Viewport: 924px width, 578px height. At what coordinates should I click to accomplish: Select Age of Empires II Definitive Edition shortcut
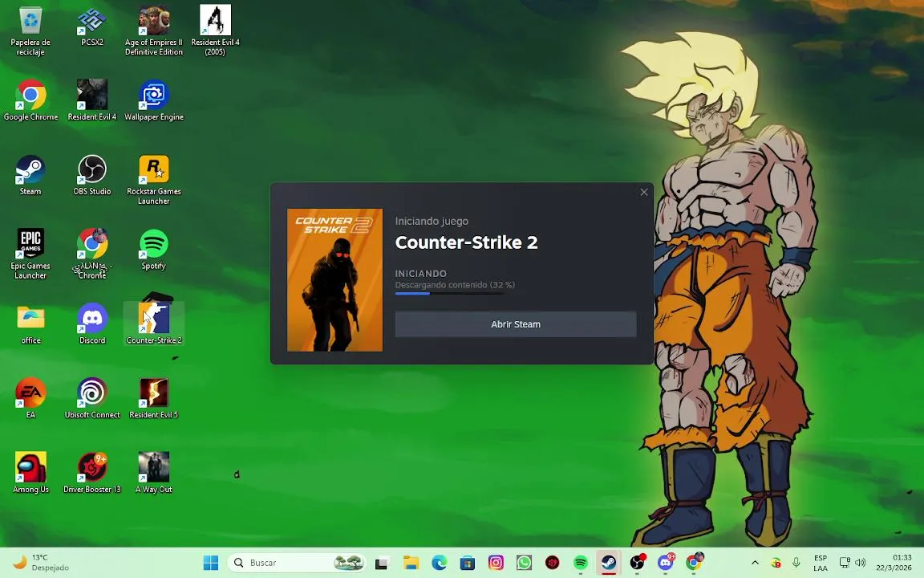154,31
